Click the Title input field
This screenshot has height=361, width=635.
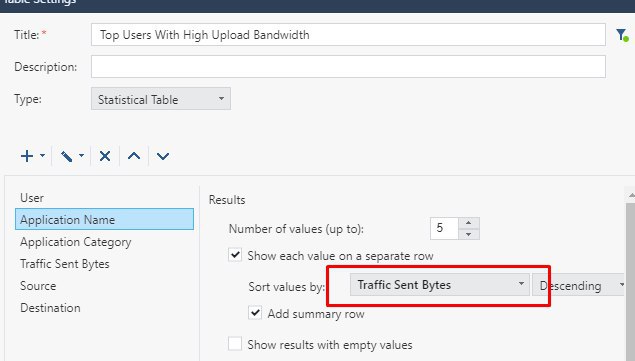pos(348,34)
